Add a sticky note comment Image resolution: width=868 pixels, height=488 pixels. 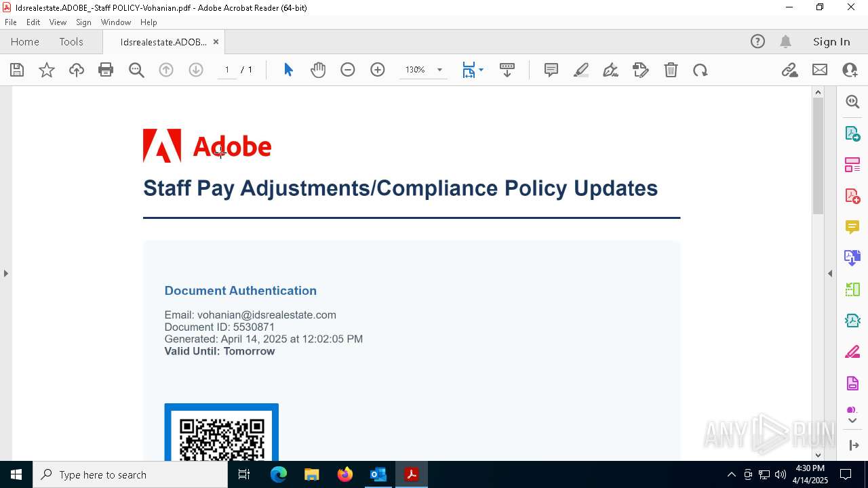[x=551, y=70]
